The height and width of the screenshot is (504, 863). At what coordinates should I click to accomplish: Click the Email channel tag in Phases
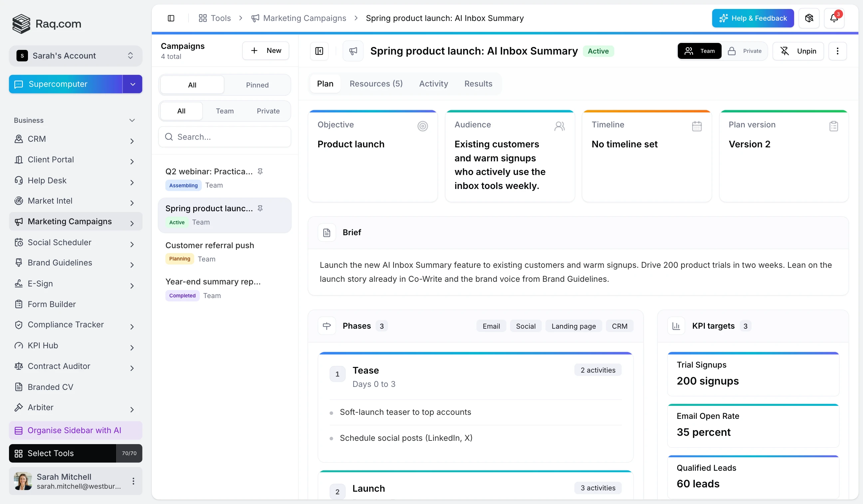click(x=491, y=326)
